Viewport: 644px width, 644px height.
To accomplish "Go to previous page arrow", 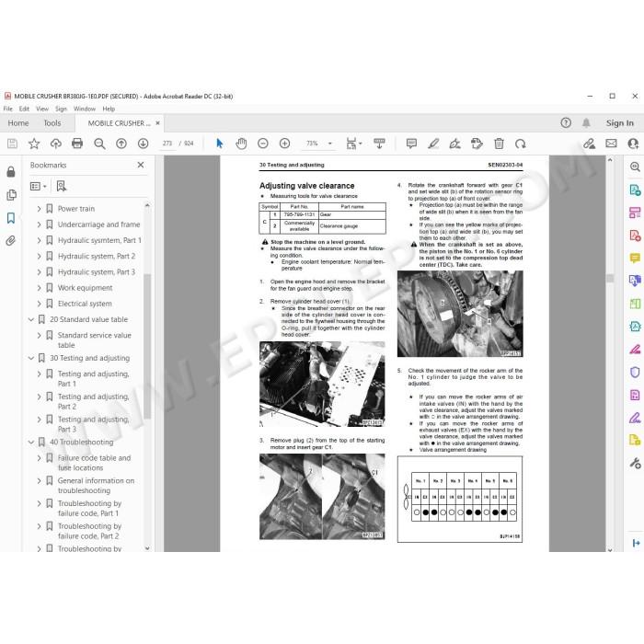I will coord(121,144).
